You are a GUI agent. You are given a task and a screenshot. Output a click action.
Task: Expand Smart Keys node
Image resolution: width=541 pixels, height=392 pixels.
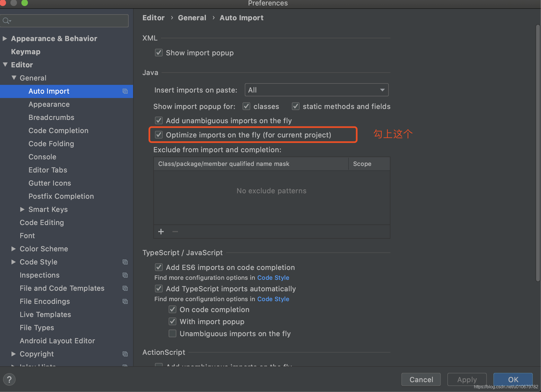coord(22,209)
